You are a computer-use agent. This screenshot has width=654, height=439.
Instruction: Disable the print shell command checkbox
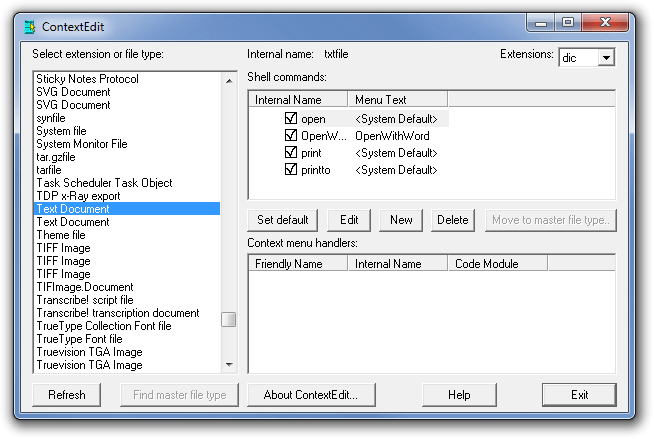point(291,152)
